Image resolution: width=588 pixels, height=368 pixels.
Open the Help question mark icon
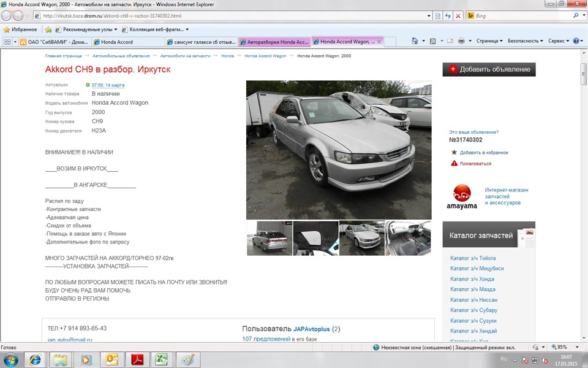tap(576, 41)
